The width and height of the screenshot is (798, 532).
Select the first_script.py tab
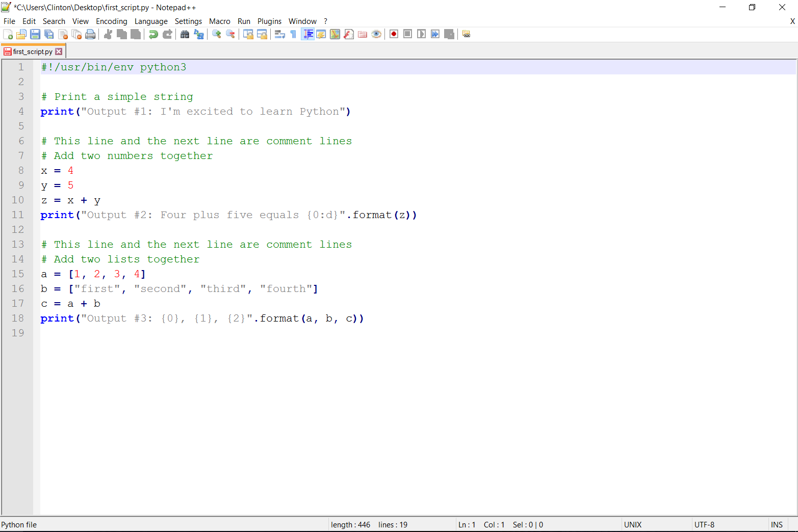coord(32,51)
